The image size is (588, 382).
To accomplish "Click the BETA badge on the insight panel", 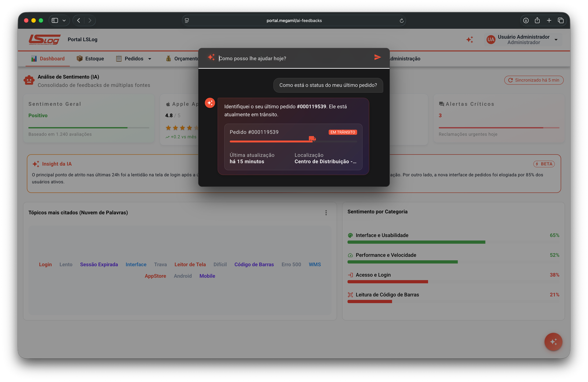I will (x=544, y=164).
